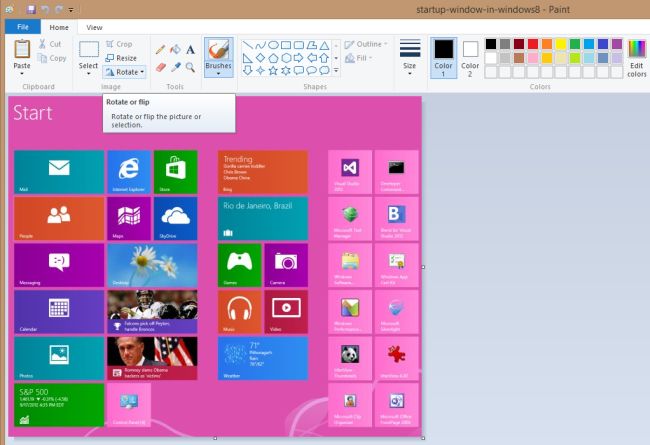Open the shape Fill dropdown

click(x=359, y=58)
